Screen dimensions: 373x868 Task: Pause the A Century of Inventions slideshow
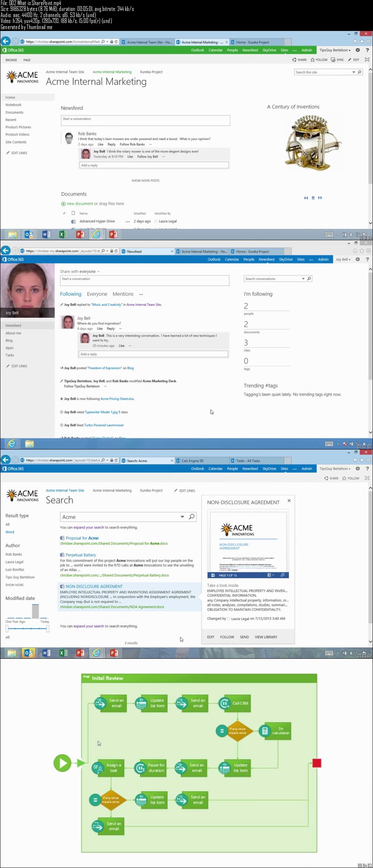coord(313,198)
